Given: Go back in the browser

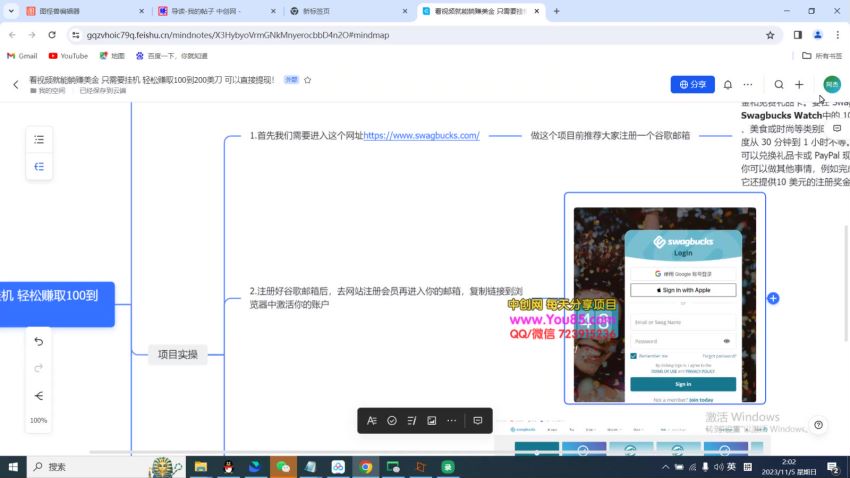Looking at the screenshot, I should click(12, 35).
